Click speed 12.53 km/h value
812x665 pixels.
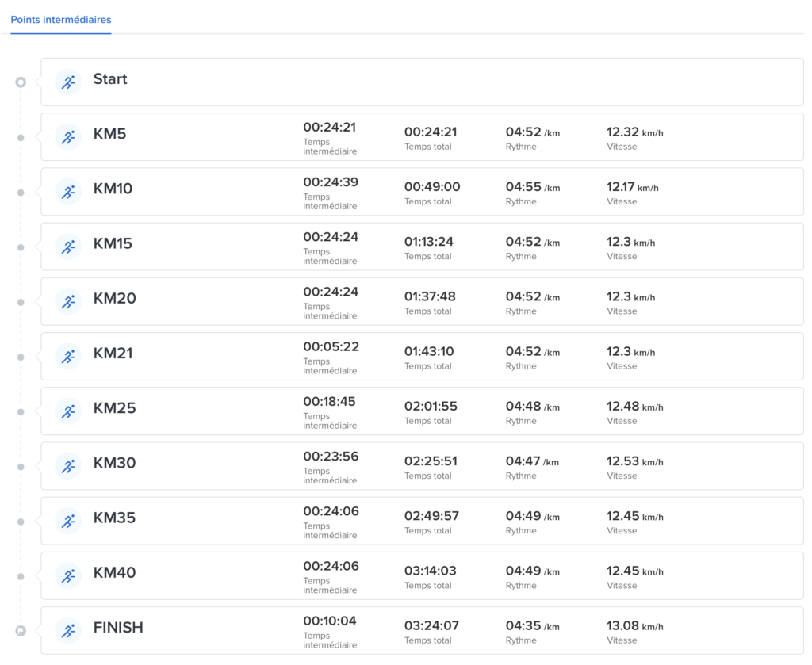click(635, 461)
